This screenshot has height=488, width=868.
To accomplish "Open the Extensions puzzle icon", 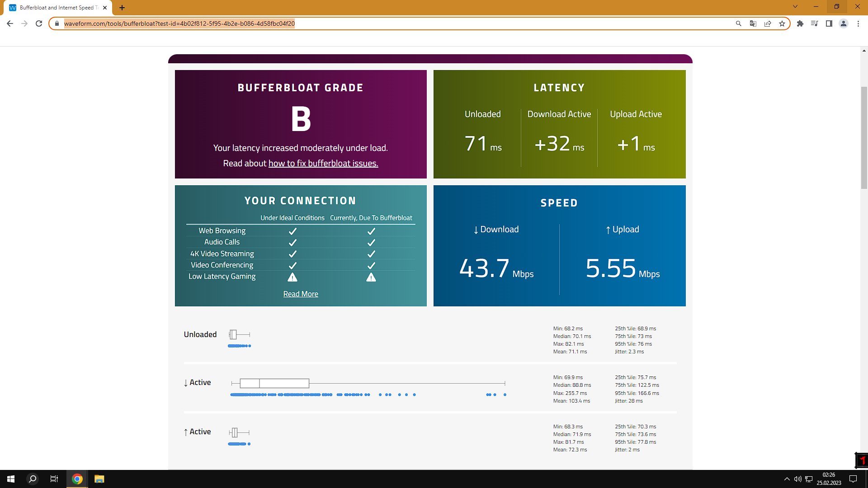I will point(800,23).
